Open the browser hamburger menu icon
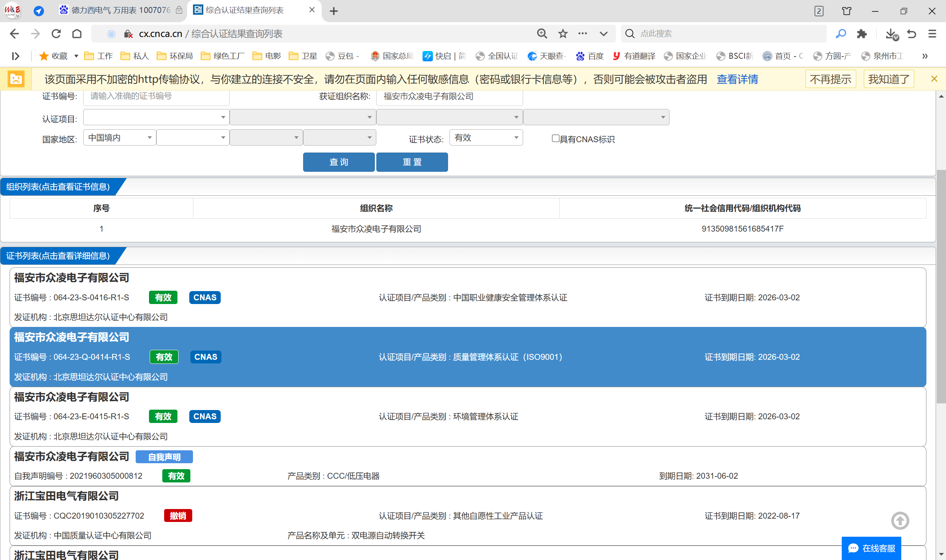Image resolution: width=946 pixels, height=560 pixels. click(x=932, y=34)
